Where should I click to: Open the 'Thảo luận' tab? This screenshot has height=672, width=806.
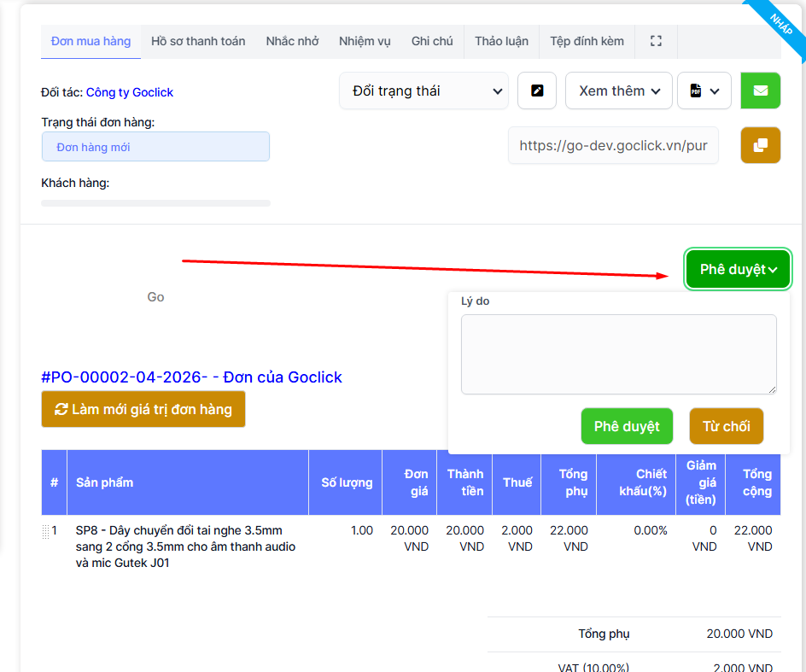pyautogui.click(x=501, y=41)
